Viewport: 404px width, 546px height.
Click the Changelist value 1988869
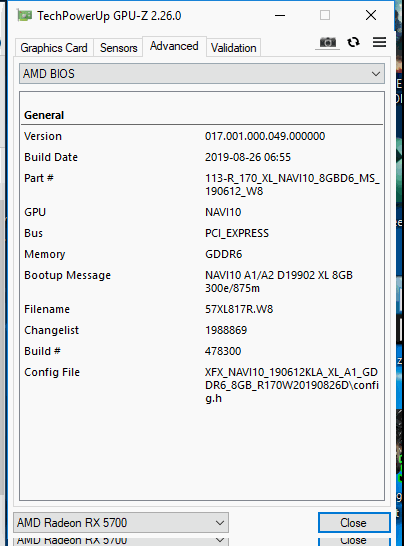pos(226,330)
